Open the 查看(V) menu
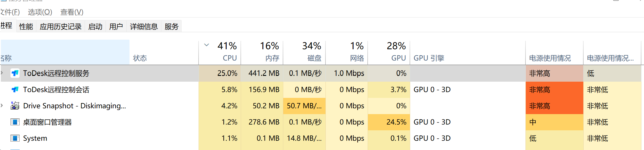This screenshot has width=644, height=150. click(72, 12)
